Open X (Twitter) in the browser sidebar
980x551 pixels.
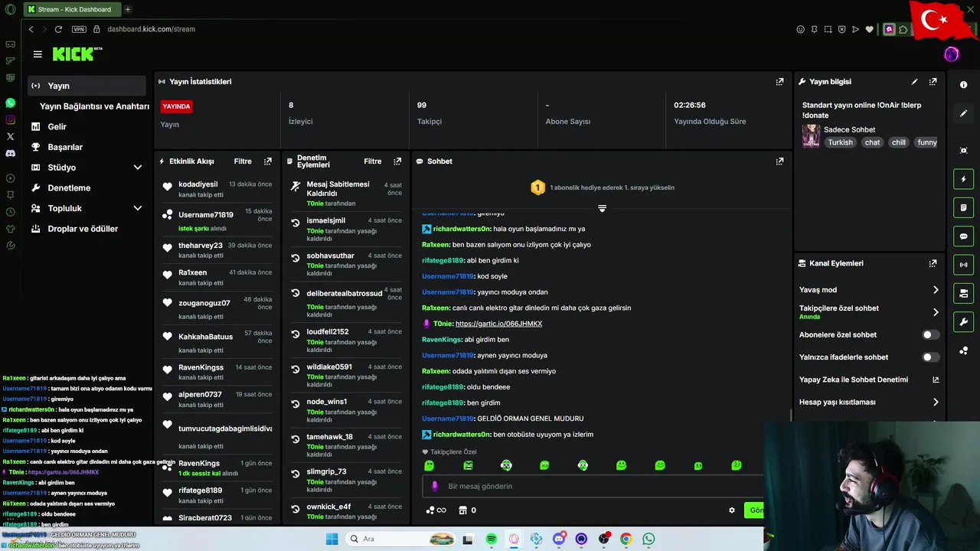pyautogui.click(x=10, y=136)
